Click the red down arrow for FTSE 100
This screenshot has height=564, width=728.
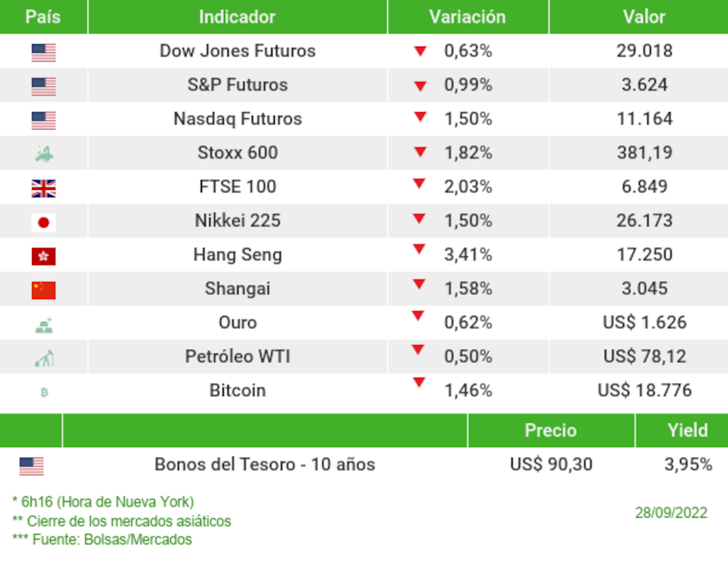pos(419,184)
